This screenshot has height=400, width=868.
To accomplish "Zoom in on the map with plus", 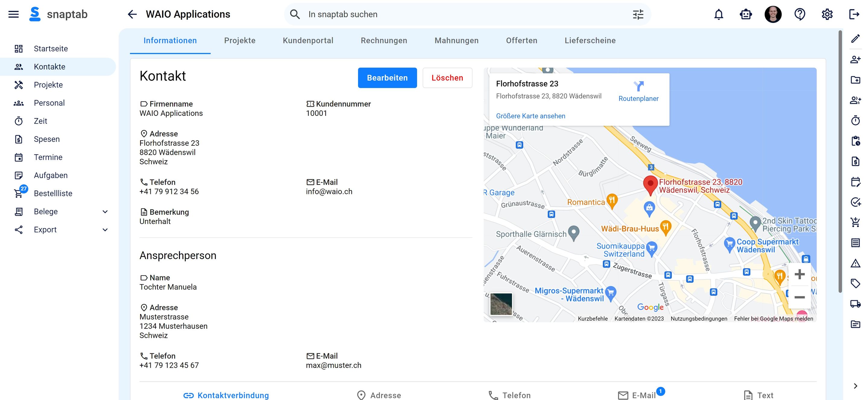I will (799, 274).
